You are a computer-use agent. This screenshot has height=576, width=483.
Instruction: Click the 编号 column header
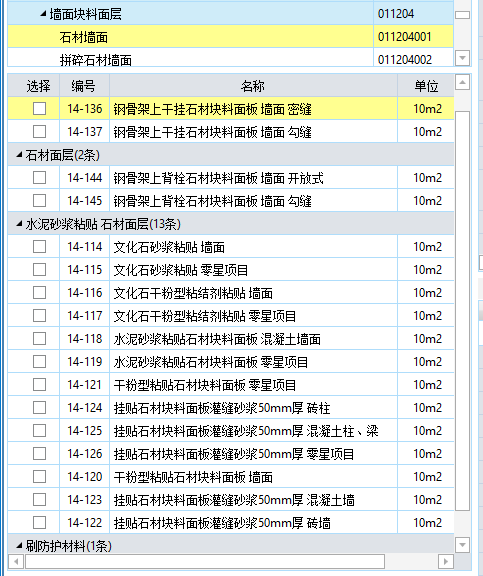tap(84, 86)
